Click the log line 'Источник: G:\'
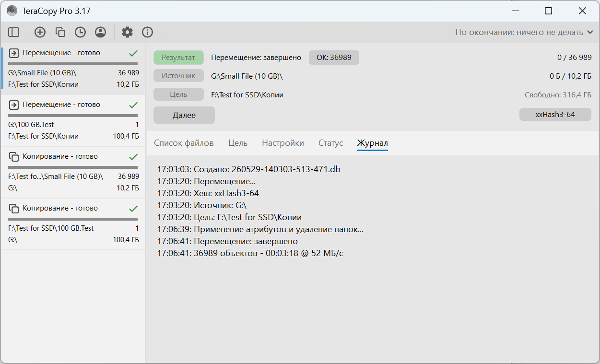 tap(202, 205)
